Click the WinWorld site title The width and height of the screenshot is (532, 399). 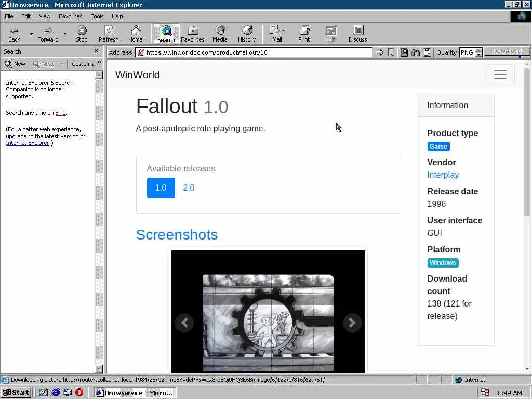coord(137,75)
